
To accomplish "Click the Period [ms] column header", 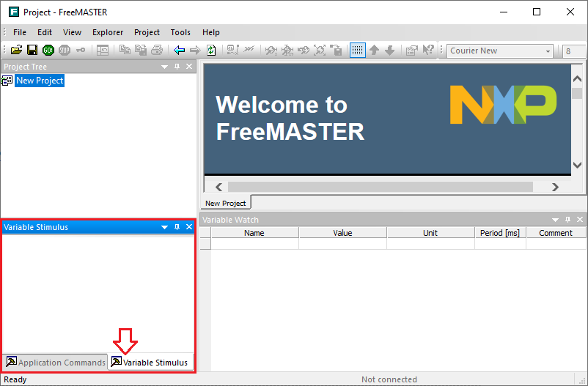I will [x=500, y=233].
